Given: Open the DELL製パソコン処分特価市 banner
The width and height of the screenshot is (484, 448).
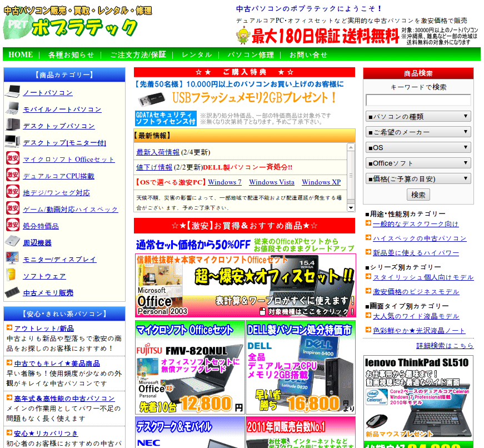Looking at the screenshot, I should (x=300, y=367).
